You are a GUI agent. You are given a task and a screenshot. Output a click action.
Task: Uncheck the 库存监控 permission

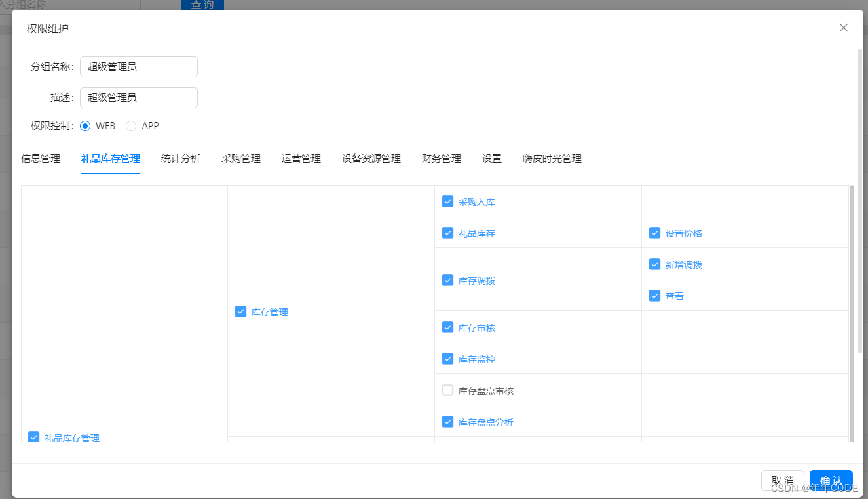coord(447,358)
